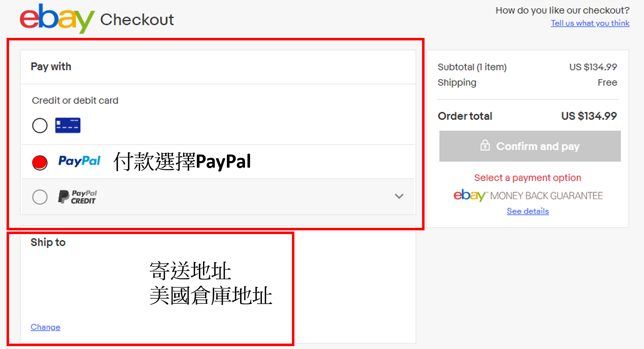Click the PayPal logo
The height and width of the screenshot is (349, 644).
point(79,161)
